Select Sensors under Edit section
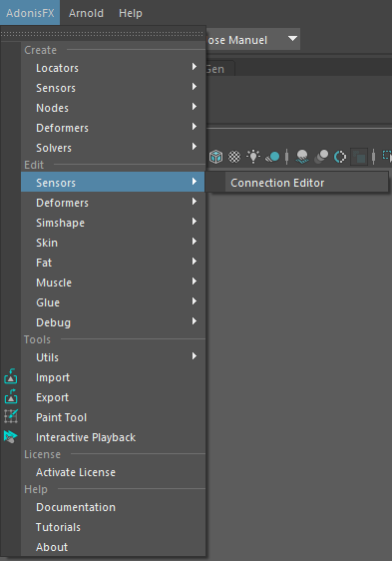The width and height of the screenshot is (392, 561). click(113, 183)
